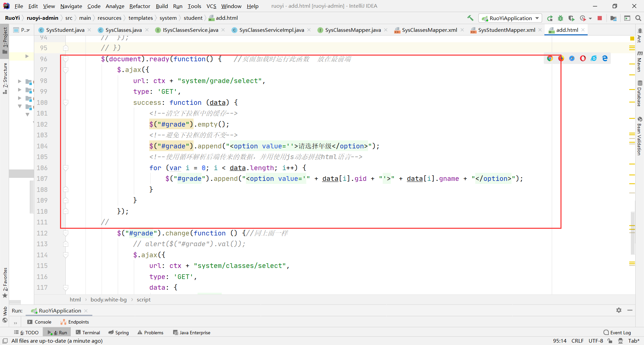Click the templates breadcrumb
The height and width of the screenshot is (345, 644).
(141, 18)
